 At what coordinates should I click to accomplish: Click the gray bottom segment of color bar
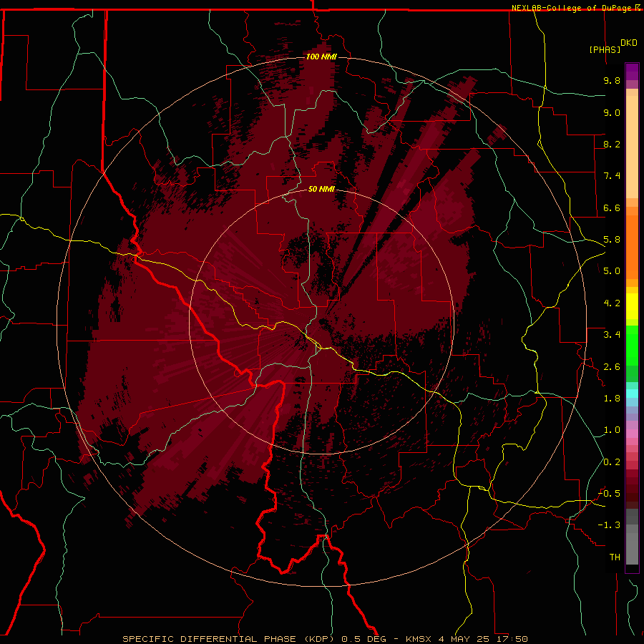tap(632, 544)
